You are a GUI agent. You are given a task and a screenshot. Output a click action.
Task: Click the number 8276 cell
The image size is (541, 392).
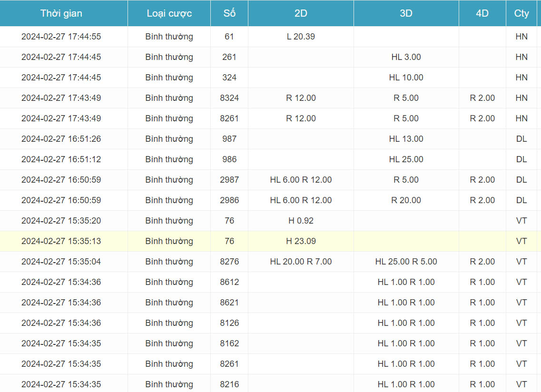[229, 262]
